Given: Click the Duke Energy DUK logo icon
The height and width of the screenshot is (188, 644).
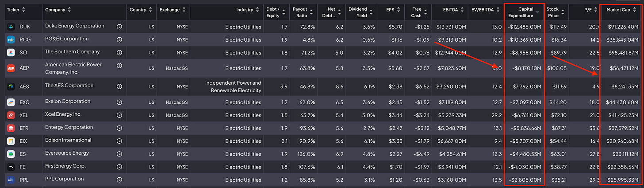Looking at the screenshot, I should (11, 27).
